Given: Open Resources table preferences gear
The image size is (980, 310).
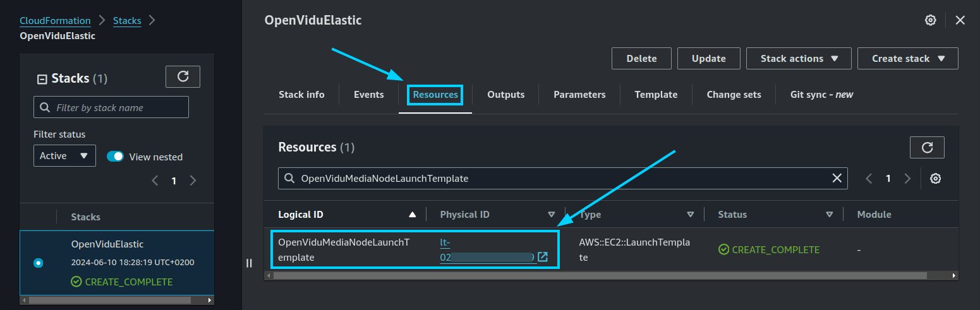Looking at the screenshot, I should coord(936,179).
